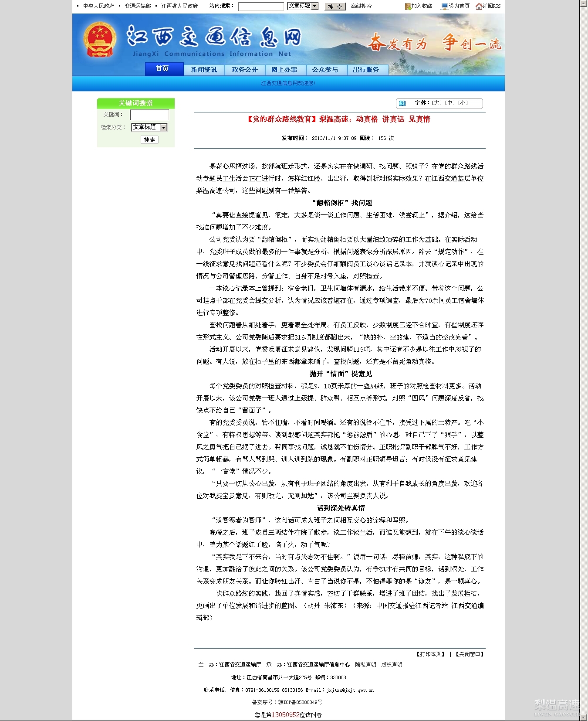Set font size to medium [中]
Screen dimensions: 588x721
point(450,103)
